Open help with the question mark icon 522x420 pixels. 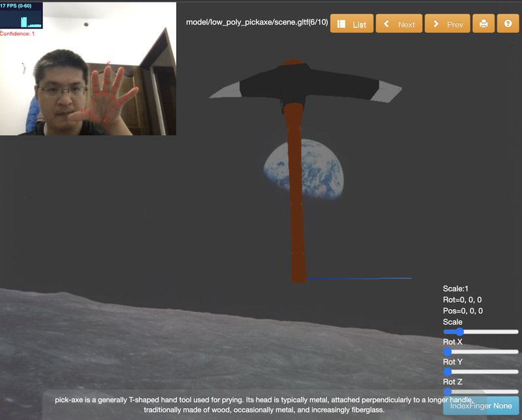coord(508,23)
